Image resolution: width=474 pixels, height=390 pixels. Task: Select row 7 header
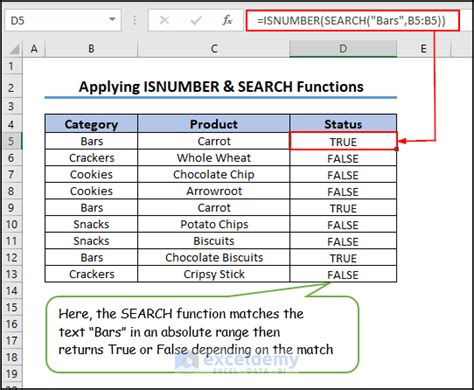pyautogui.click(x=11, y=174)
